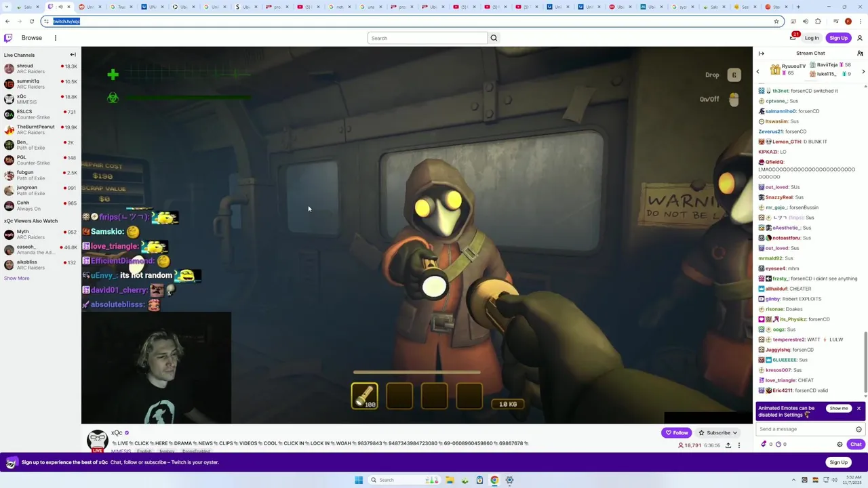Open caseoh_ channel in sidebar
868x488 pixels.
(x=40, y=249)
